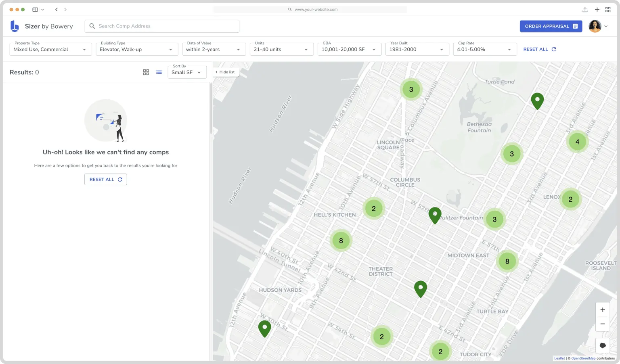Image resolution: width=620 pixels, height=364 pixels.
Task: Switch to list view layout
Action: (159, 72)
